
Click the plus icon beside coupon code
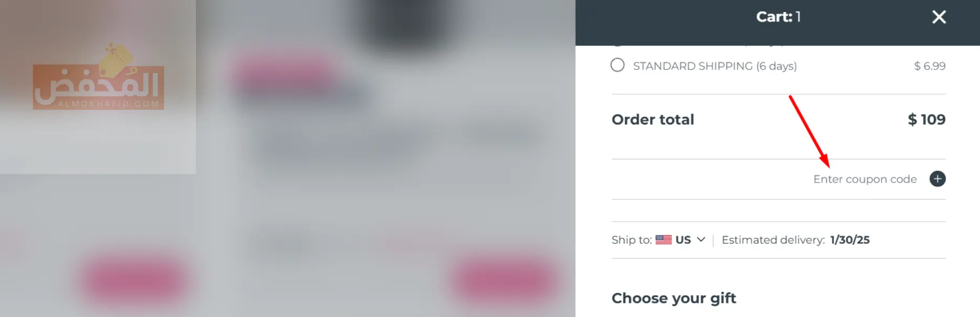(x=937, y=179)
